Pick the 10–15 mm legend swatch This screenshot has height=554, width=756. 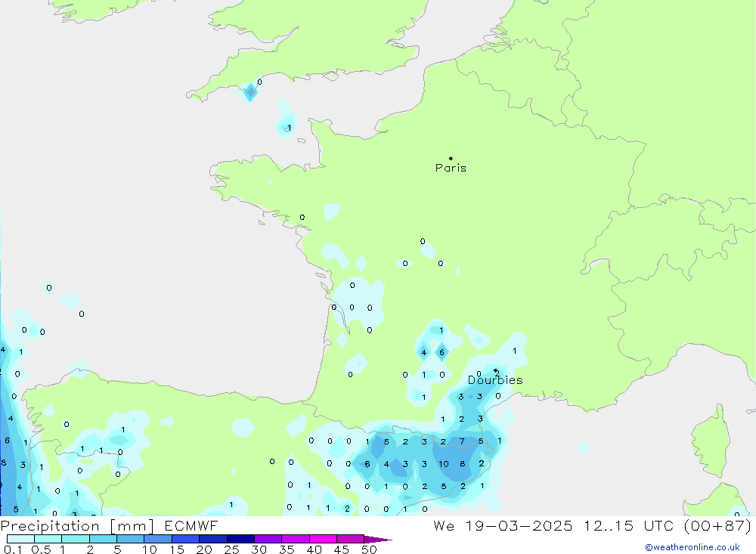(158, 539)
